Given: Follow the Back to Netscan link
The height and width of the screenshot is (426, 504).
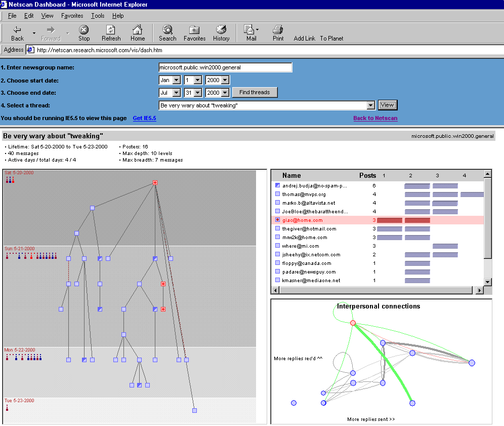Looking at the screenshot, I should (375, 118).
